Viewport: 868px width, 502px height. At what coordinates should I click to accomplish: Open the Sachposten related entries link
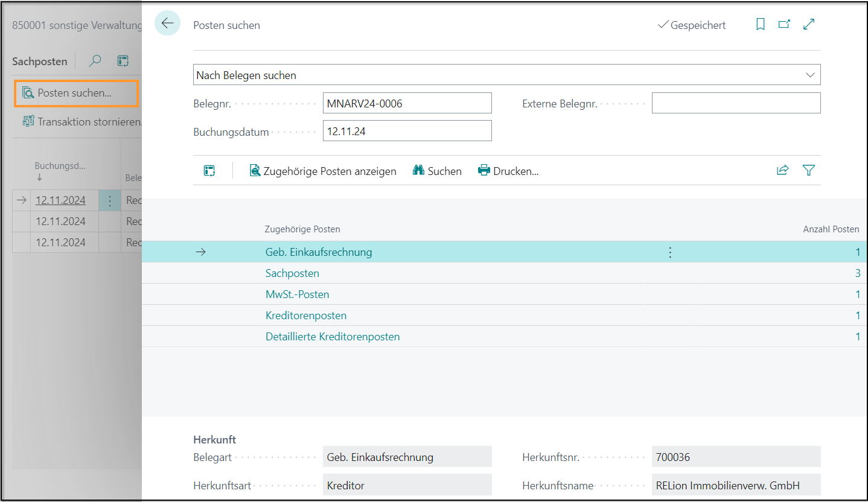click(292, 273)
